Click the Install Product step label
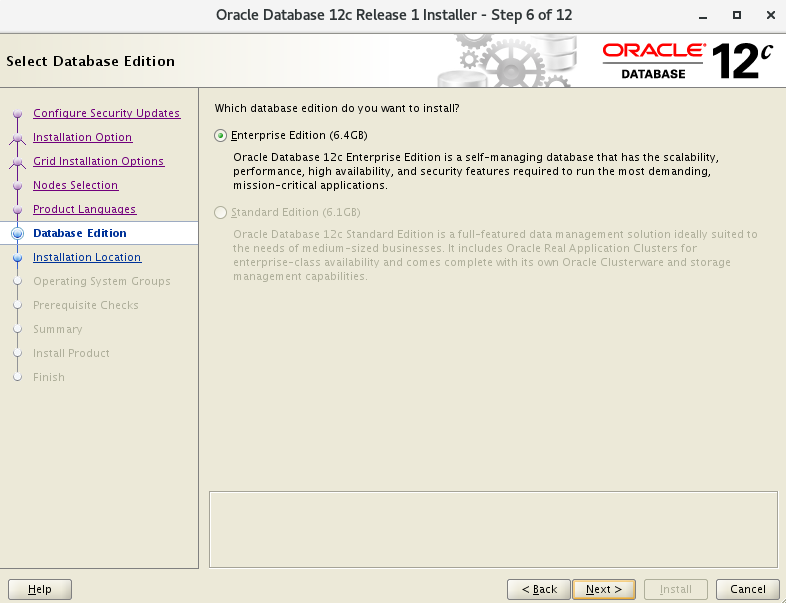Viewport: 786px width, 603px height. tap(71, 353)
